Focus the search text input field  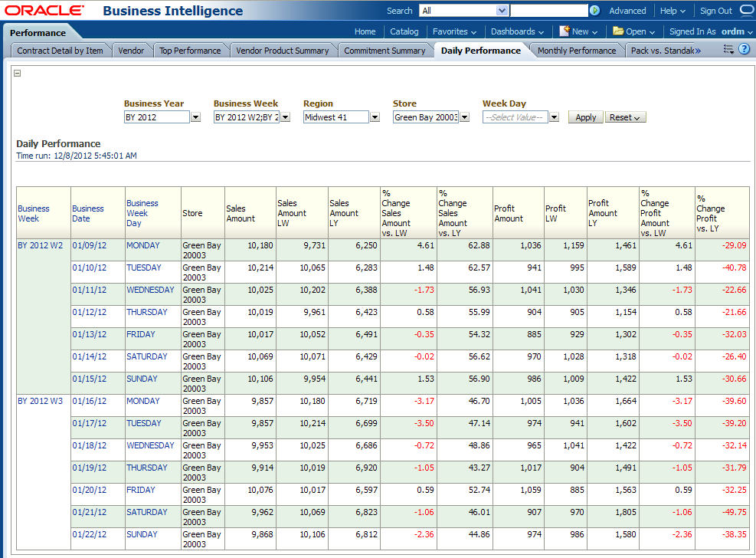(548, 11)
